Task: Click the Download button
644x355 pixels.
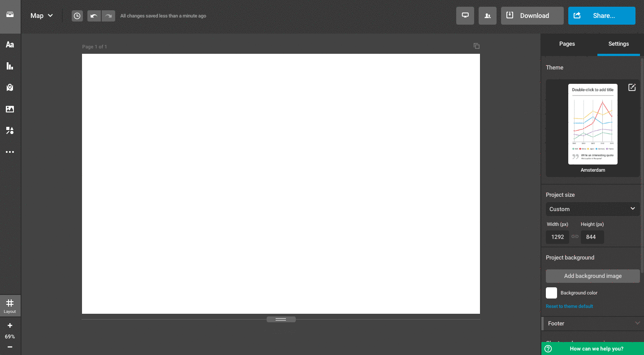Action: click(x=532, y=16)
